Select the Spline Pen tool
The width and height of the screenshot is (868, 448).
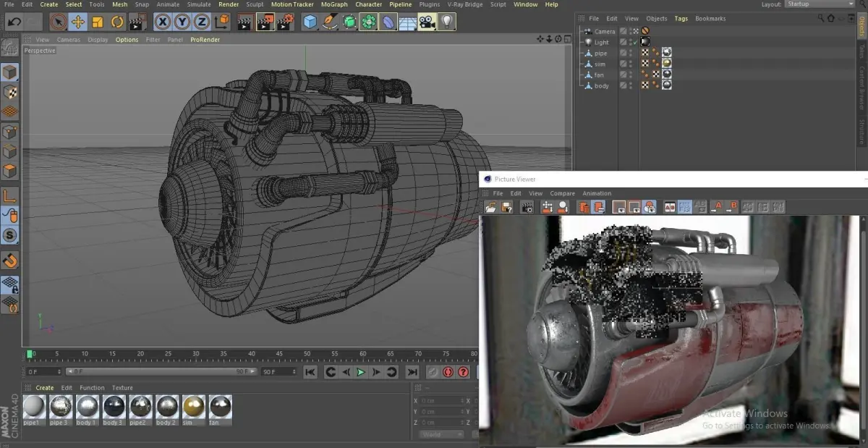pos(330,22)
